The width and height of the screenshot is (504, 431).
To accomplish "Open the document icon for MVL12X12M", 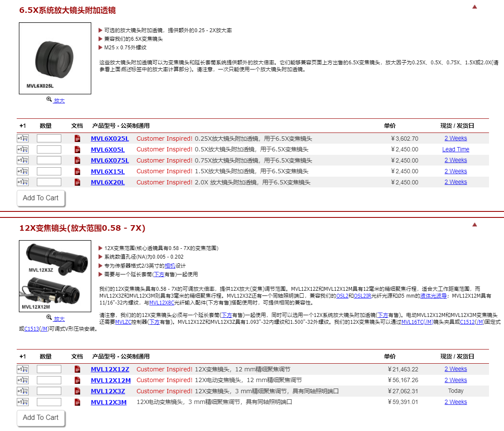I will 77,380.
